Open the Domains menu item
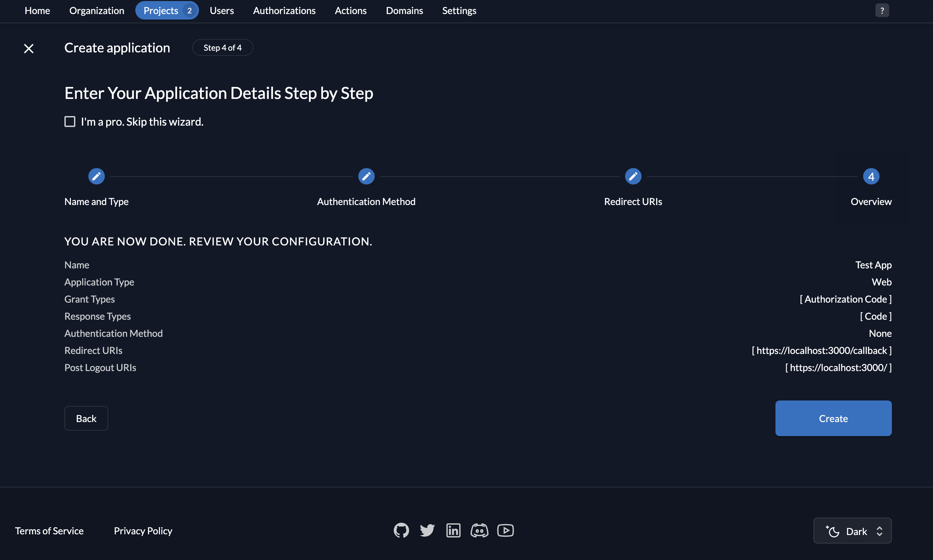The width and height of the screenshot is (933, 560). [x=405, y=10]
